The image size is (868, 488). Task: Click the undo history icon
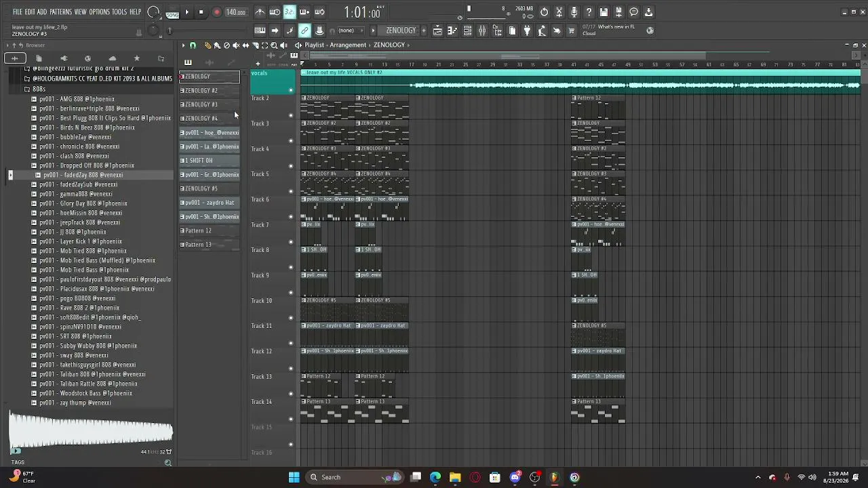(x=544, y=12)
